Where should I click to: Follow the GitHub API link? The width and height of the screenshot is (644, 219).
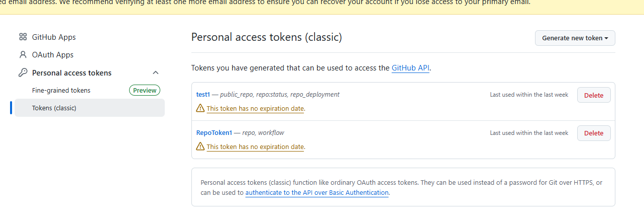coord(410,68)
